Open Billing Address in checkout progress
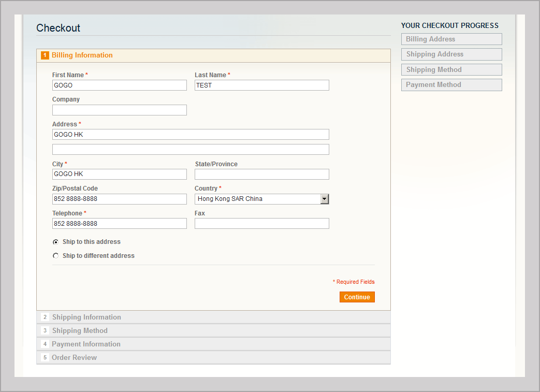Viewport: 540px width, 392px height. 451,39
